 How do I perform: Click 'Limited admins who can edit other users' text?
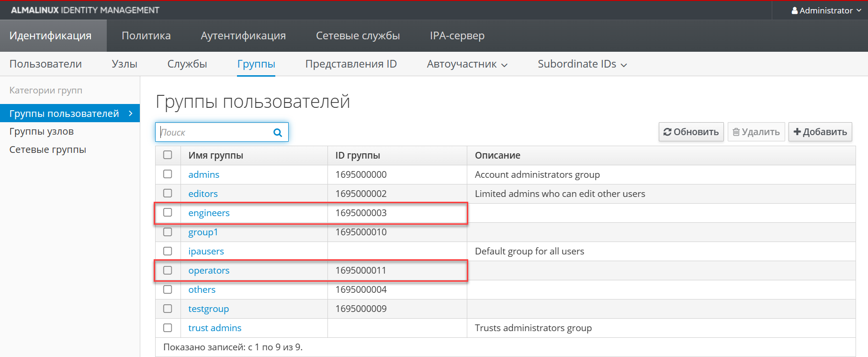(x=560, y=194)
